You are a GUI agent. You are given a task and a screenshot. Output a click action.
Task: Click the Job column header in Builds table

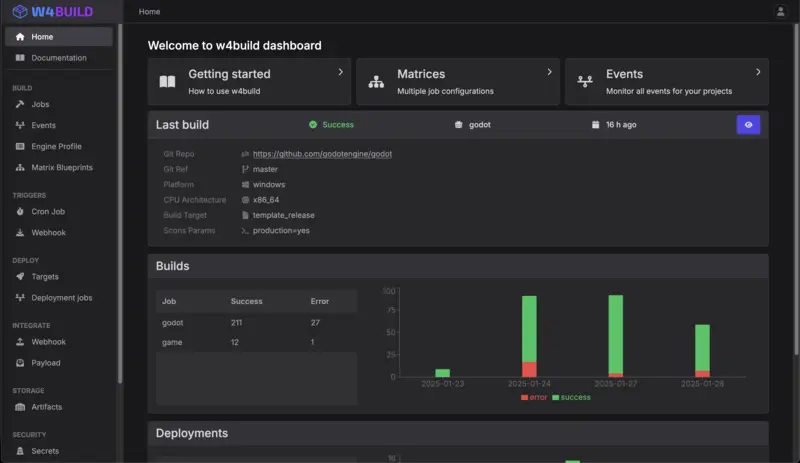pos(169,301)
